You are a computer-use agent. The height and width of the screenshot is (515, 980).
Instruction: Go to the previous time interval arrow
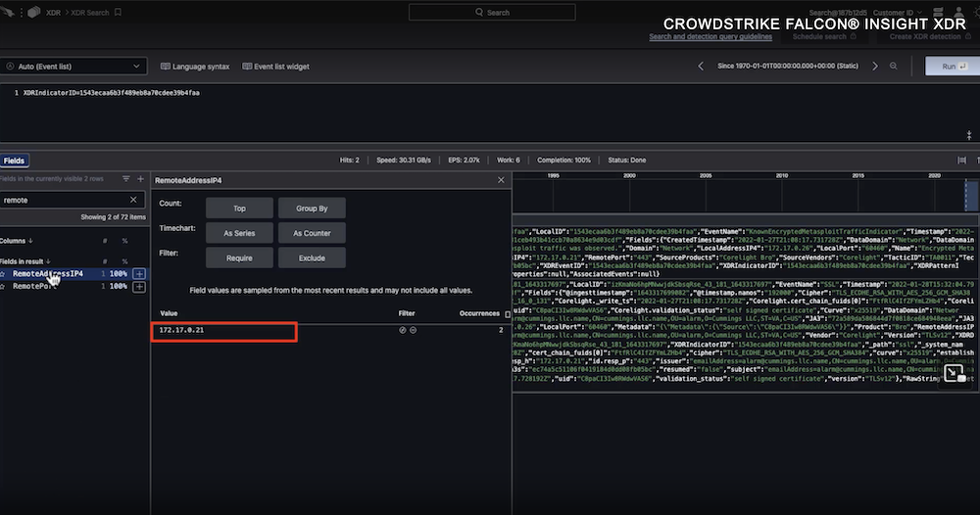701,67
